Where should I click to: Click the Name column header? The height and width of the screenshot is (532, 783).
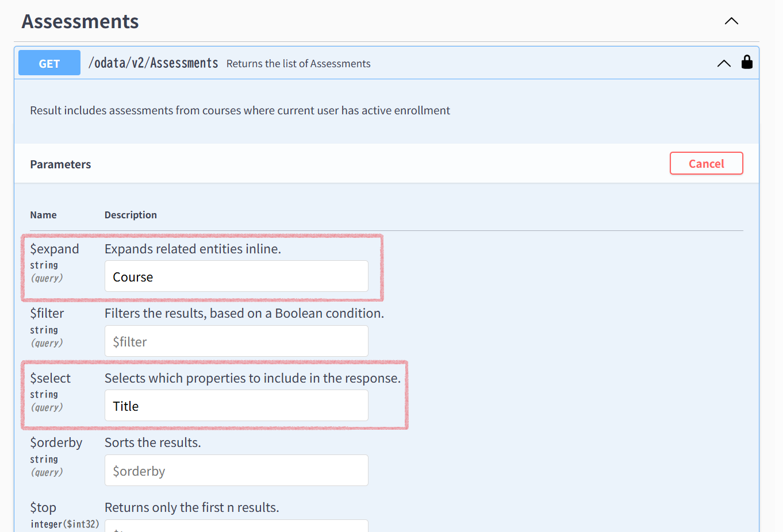(43, 215)
